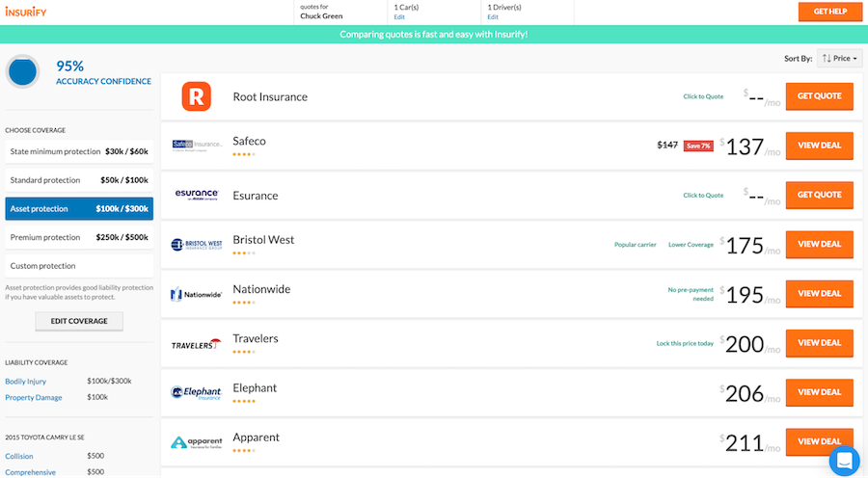Click the Apparent logo
Viewport: 868px width, 478px height.
(x=197, y=442)
